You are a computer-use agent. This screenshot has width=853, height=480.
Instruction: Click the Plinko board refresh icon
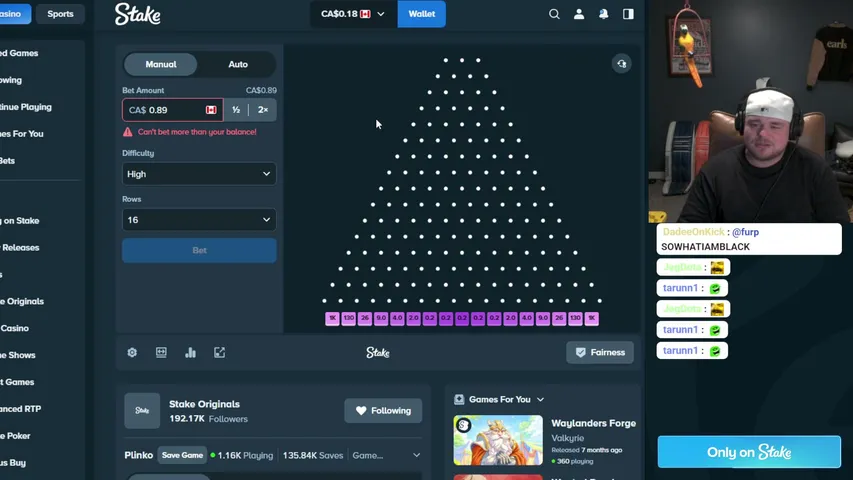(x=622, y=64)
